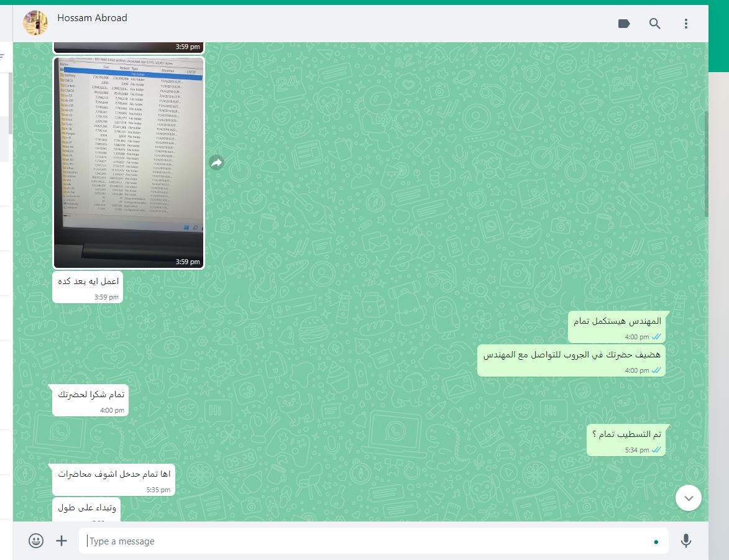729x560 pixels.
Task: Open the file list photo sent at 3:59 pm
Action: coord(129,163)
